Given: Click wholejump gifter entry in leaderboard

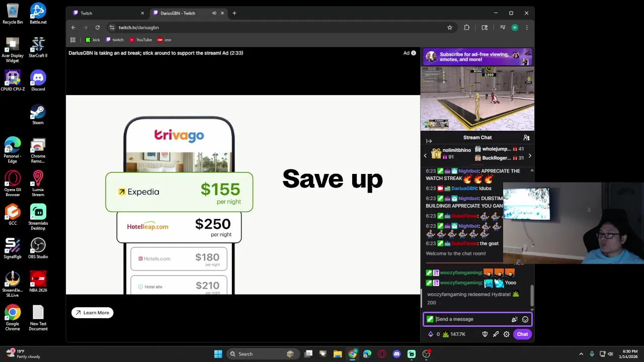Looking at the screenshot, I should 499,149.
